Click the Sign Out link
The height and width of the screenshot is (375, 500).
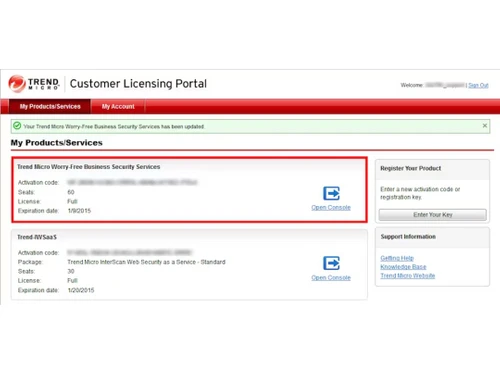click(478, 85)
